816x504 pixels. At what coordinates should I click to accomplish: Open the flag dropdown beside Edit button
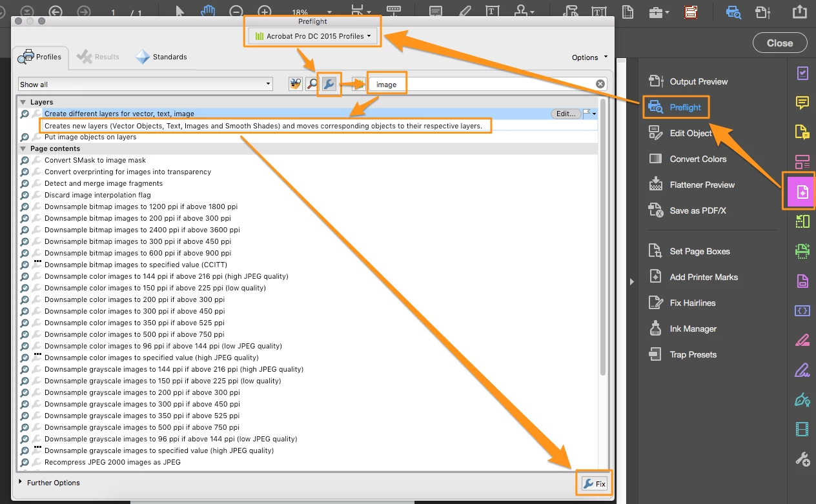click(x=589, y=114)
